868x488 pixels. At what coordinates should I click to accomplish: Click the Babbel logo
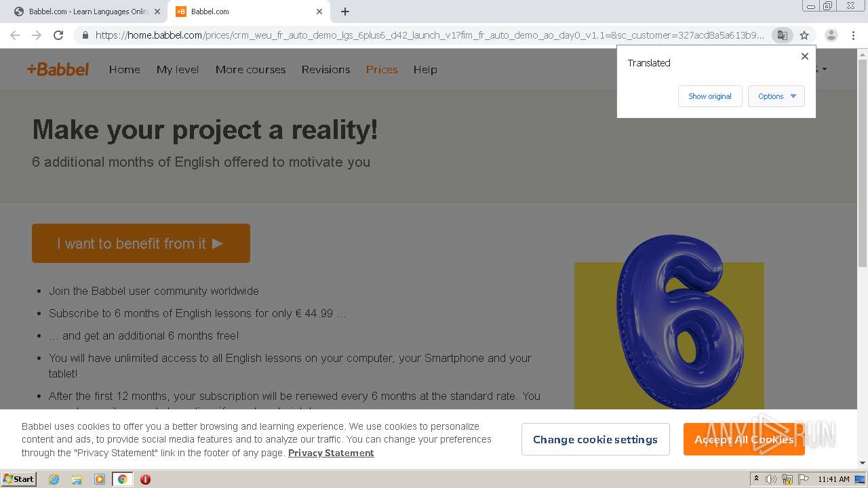click(58, 69)
